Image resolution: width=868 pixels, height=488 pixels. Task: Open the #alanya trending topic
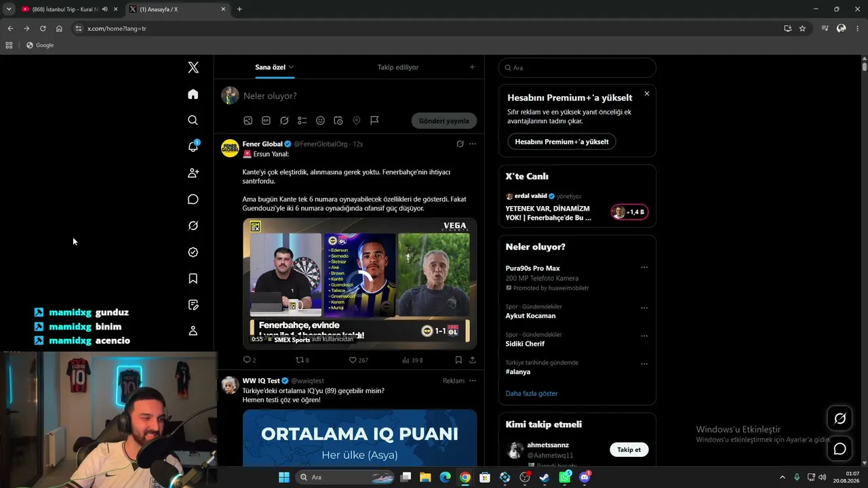tap(518, 371)
